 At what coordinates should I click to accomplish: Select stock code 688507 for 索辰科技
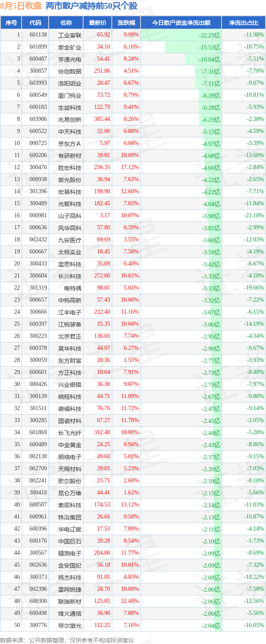coord(38,505)
